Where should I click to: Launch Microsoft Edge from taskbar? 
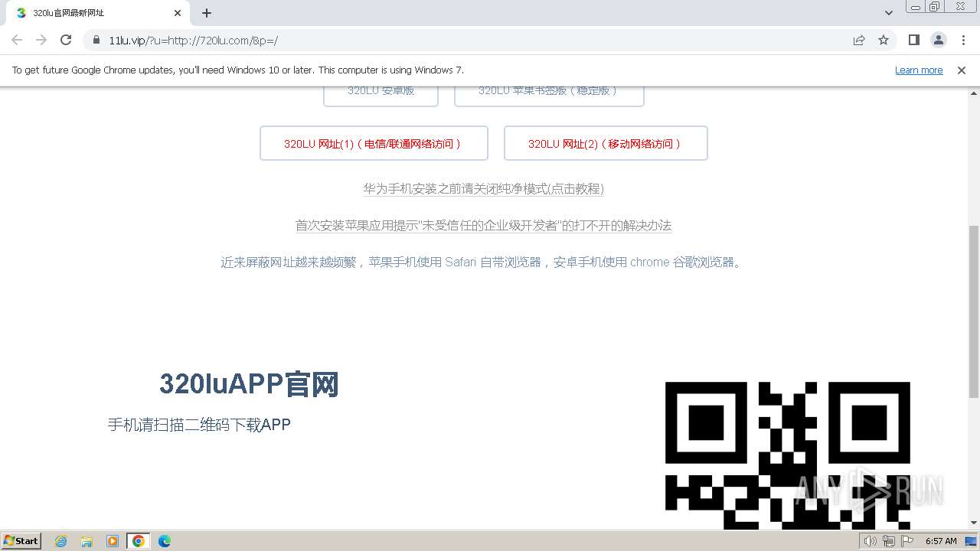click(x=164, y=541)
